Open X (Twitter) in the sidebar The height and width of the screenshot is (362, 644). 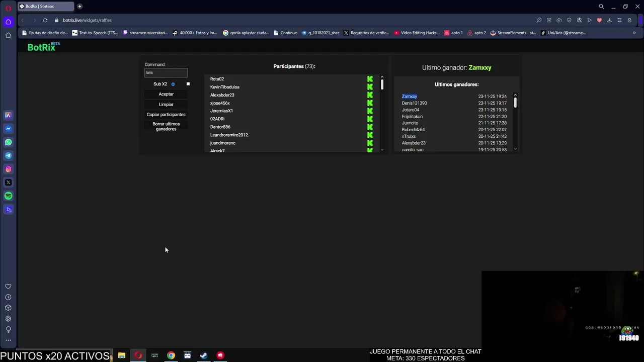[x=8, y=183]
